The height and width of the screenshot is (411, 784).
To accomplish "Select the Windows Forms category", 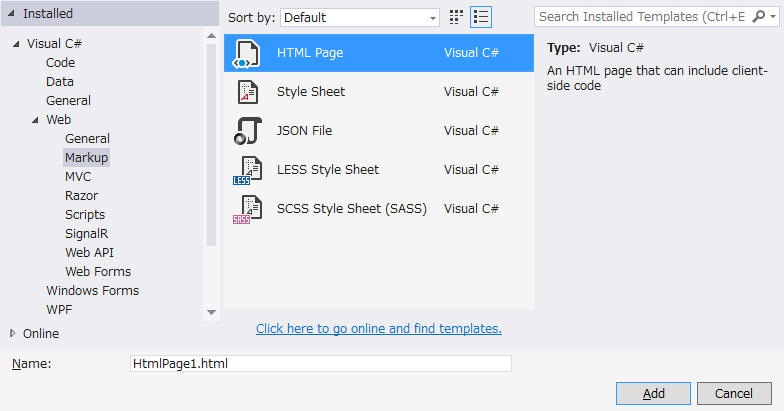I will [92, 290].
